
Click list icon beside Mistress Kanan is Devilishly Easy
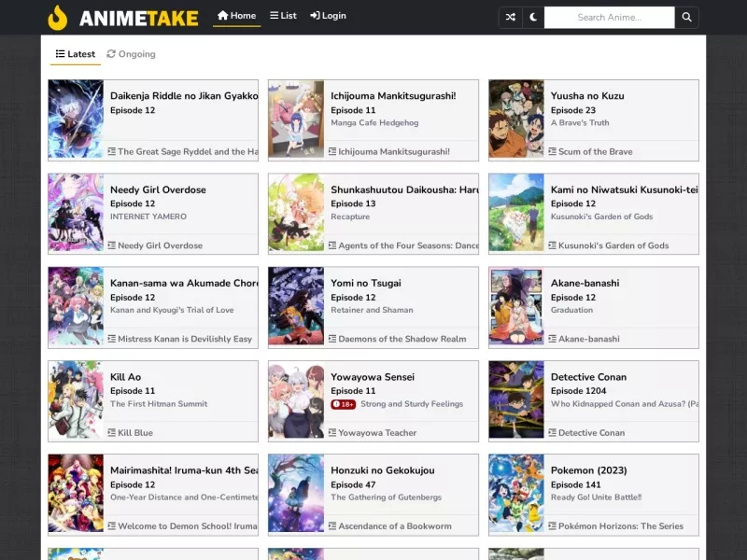pos(111,339)
